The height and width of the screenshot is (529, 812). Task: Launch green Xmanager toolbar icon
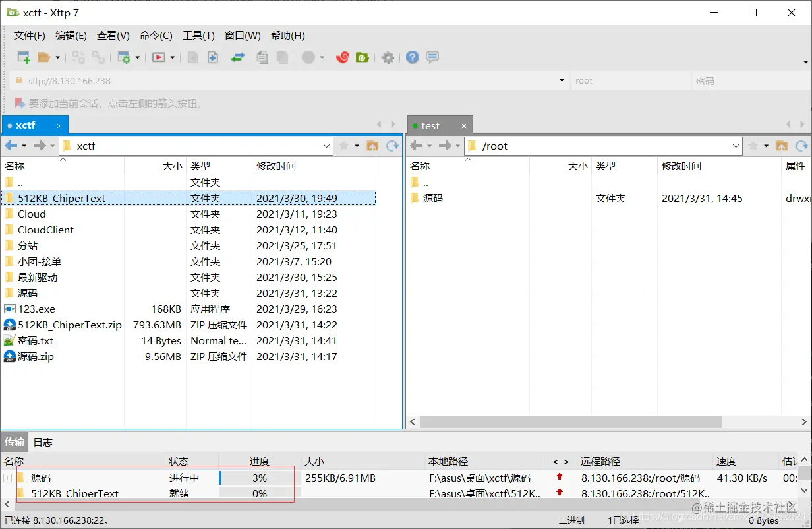click(362, 57)
